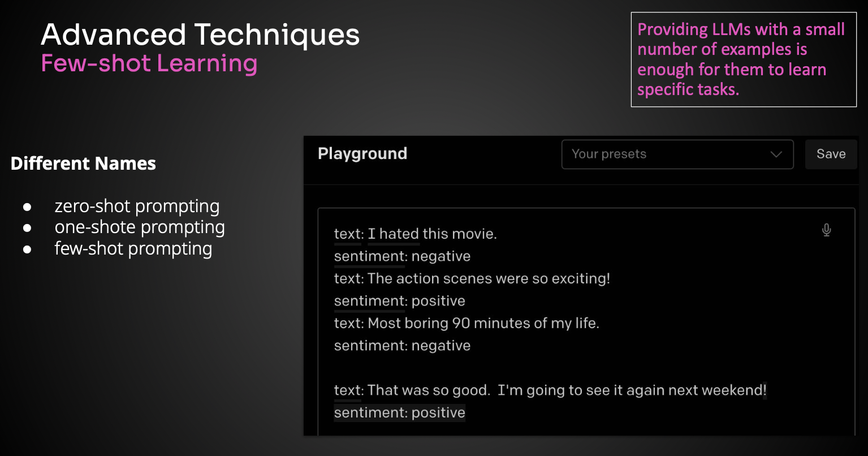The width and height of the screenshot is (868, 456).
Task: Click the 'sentiment: positive' line under action scenes
Action: click(x=399, y=301)
